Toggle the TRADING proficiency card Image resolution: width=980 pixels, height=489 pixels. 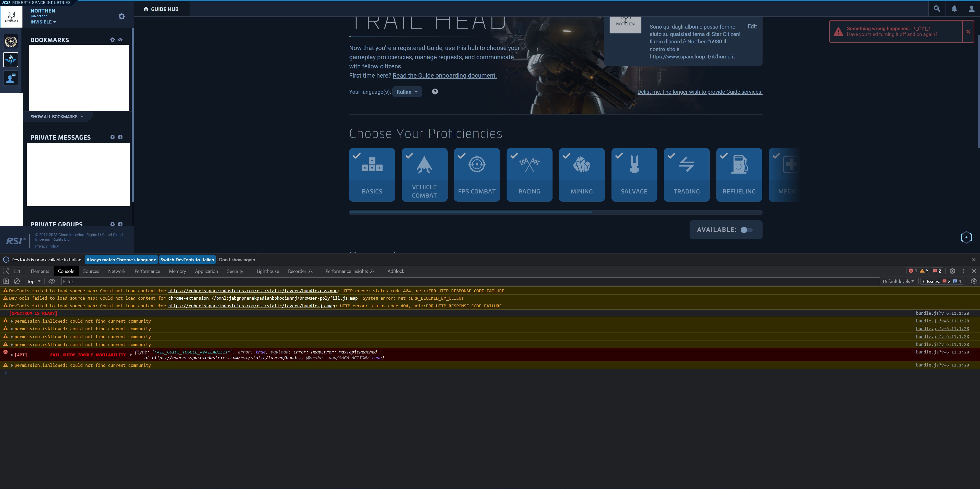pyautogui.click(x=687, y=175)
